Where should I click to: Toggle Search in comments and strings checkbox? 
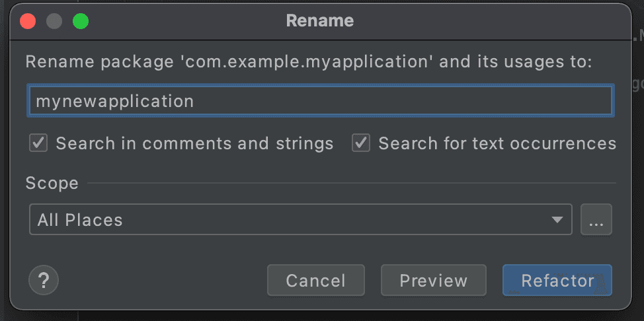[39, 143]
